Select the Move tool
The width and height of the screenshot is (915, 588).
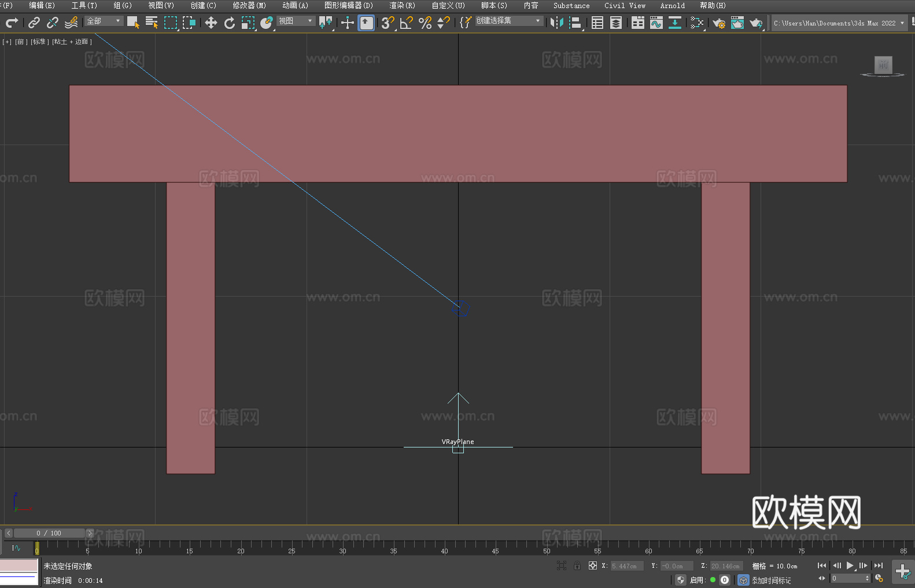211,23
